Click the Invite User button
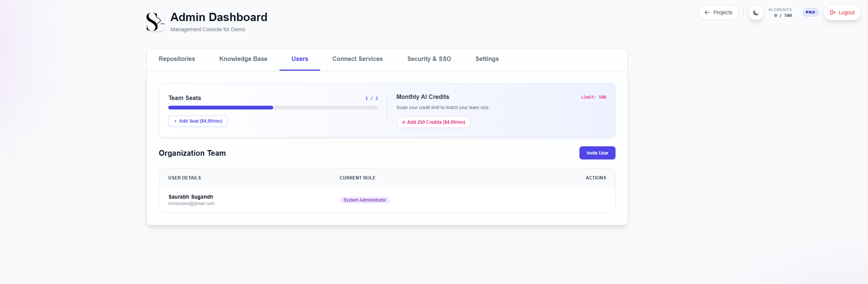 click(597, 153)
